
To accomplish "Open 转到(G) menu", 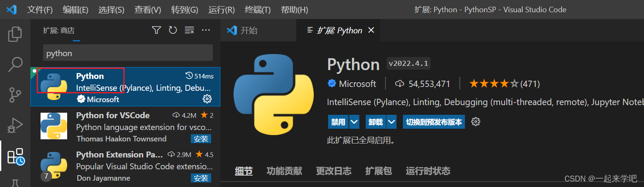I will coord(185,9).
